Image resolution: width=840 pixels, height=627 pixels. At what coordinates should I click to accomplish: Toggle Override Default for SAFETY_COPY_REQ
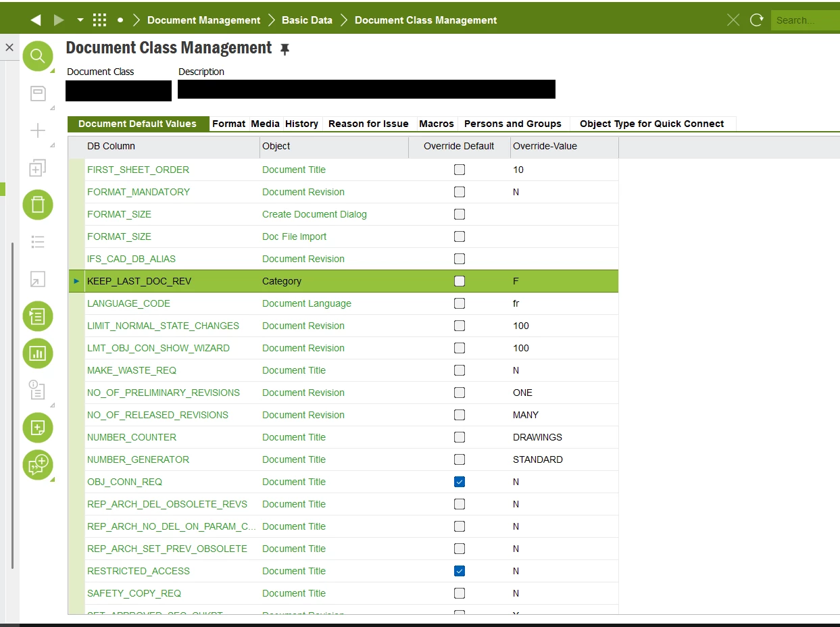(460, 593)
